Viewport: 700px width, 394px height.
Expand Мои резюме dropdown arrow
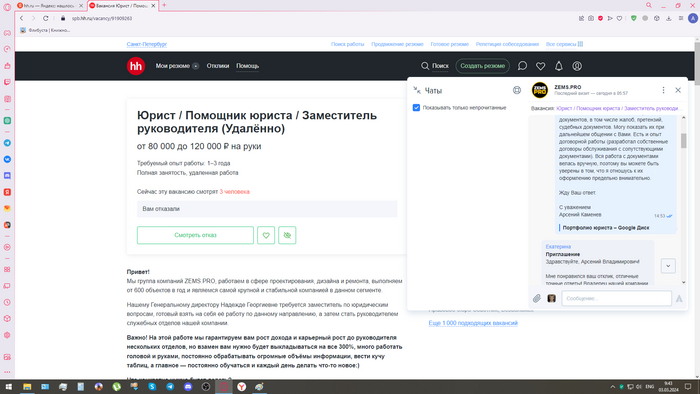point(196,66)
